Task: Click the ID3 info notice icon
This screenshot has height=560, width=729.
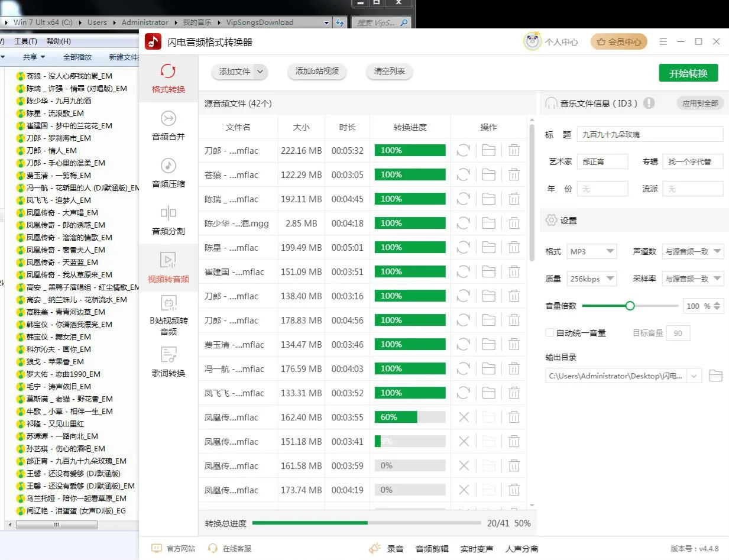Action: 648,103
